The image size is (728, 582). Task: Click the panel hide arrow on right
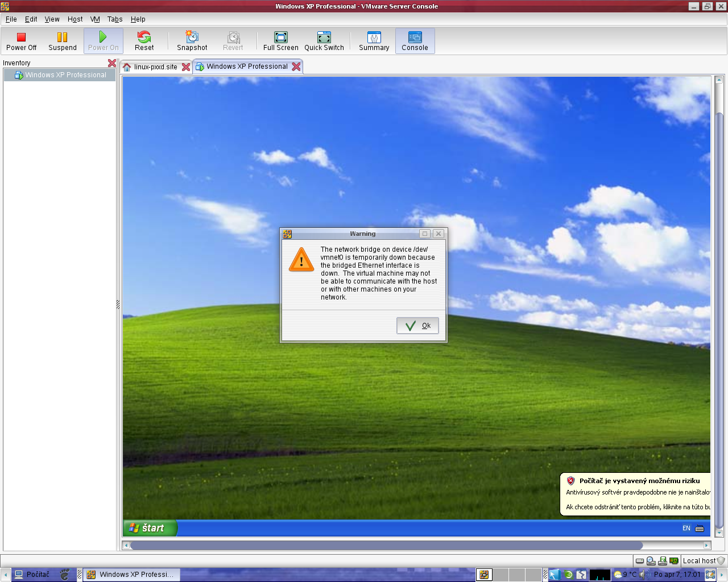(722, 575)
